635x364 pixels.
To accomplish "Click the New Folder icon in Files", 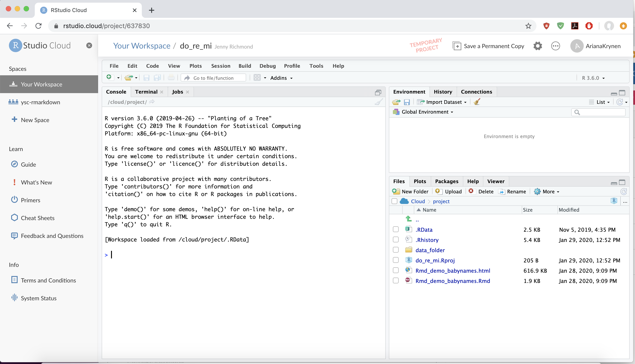I will (x=396, y=192).
